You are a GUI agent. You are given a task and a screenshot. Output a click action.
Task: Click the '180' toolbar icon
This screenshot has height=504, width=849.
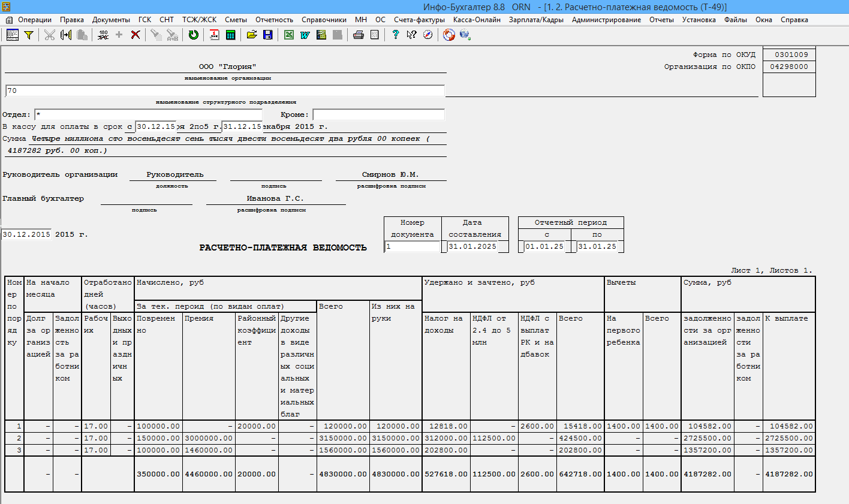103,35
